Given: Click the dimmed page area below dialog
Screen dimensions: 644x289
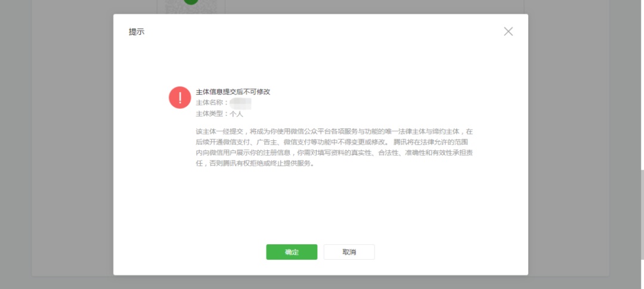Looking at the screenshot, I should (x=322, y=282).
